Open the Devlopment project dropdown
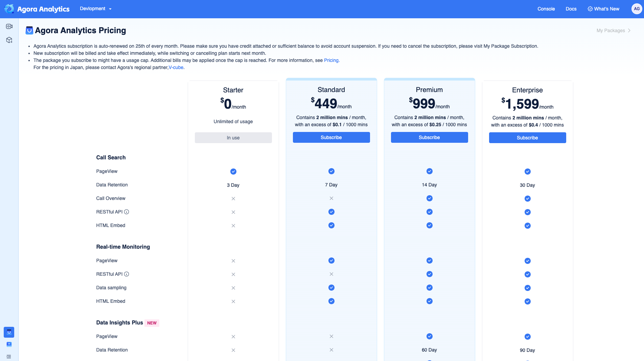644x361 pixels. click(x=96, y=9)
